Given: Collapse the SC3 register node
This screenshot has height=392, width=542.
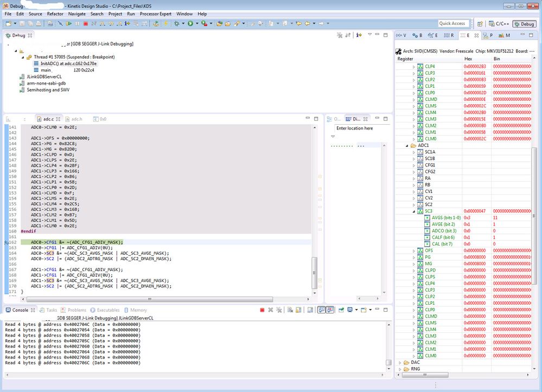Looking at the screenshot, I should 414,211.
